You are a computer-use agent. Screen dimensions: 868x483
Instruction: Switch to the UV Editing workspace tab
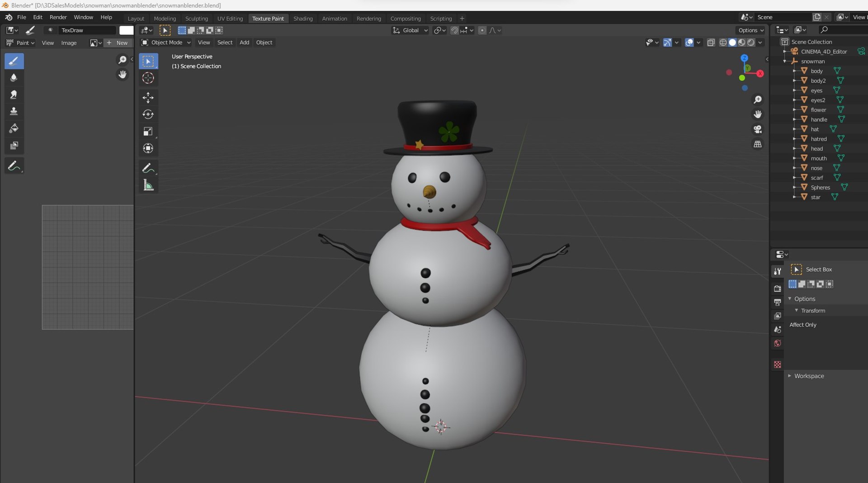(230, 19)
